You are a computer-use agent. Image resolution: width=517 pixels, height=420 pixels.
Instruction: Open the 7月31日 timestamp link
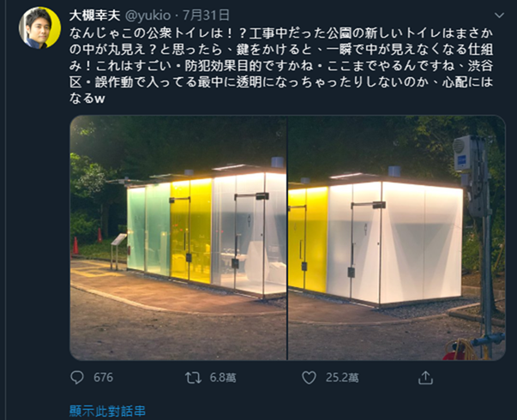[206, 15]
